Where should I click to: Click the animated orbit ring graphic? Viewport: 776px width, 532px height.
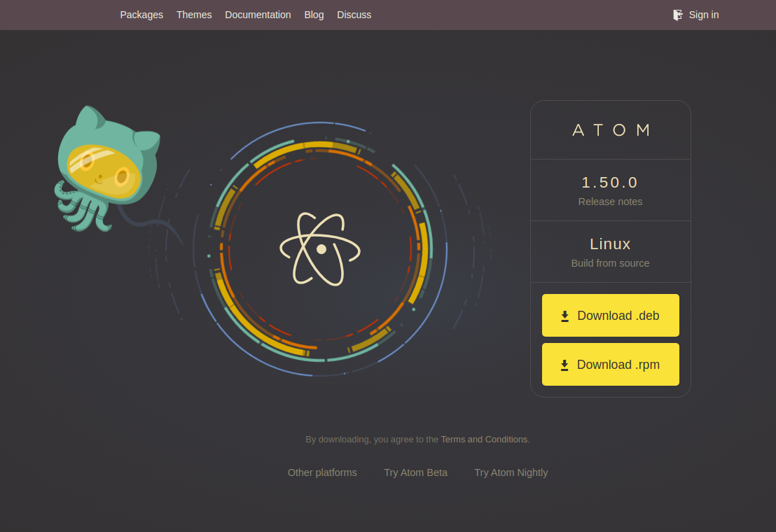(x=322, y=140)
